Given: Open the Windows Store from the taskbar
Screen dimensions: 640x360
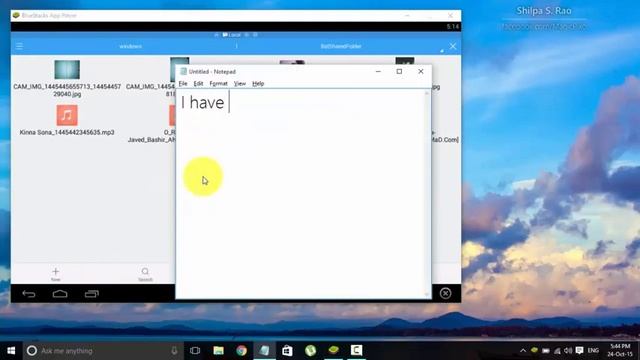Looking at the screenshot, I should click(287, 351).
